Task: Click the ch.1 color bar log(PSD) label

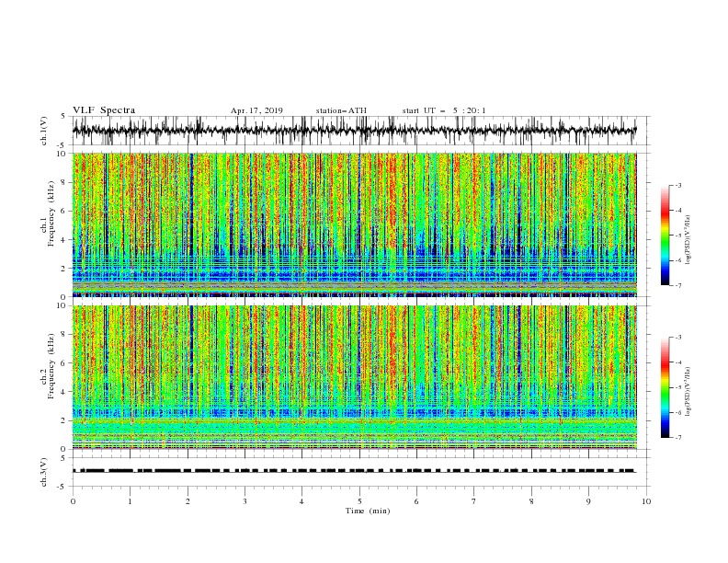Action: tap(688, 240)
